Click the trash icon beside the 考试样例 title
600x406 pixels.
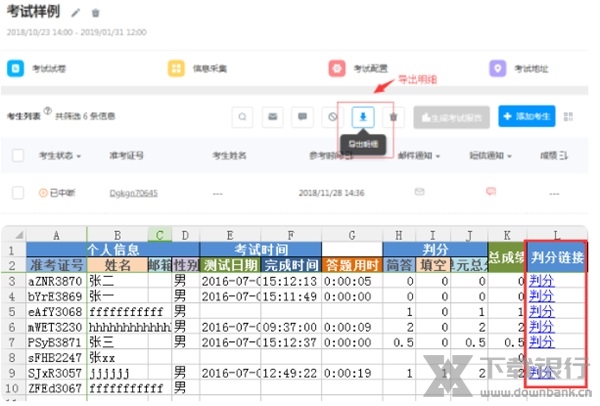tap(96, 13)
